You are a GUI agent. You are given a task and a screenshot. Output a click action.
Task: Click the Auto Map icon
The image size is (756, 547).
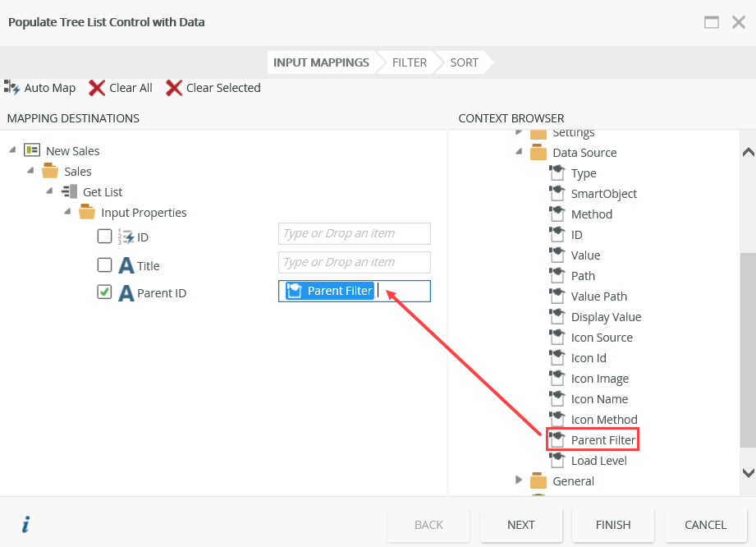pos(11,88)
